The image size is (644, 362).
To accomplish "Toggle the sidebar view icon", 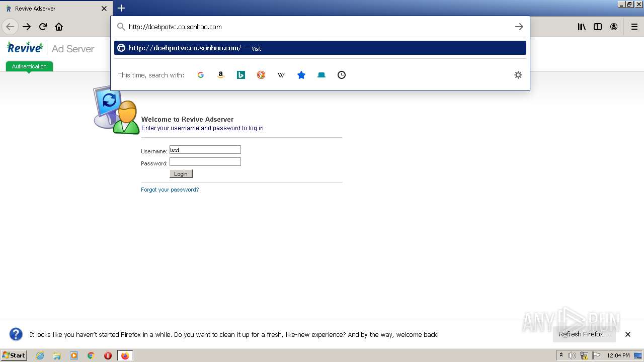I will [598, 27].
